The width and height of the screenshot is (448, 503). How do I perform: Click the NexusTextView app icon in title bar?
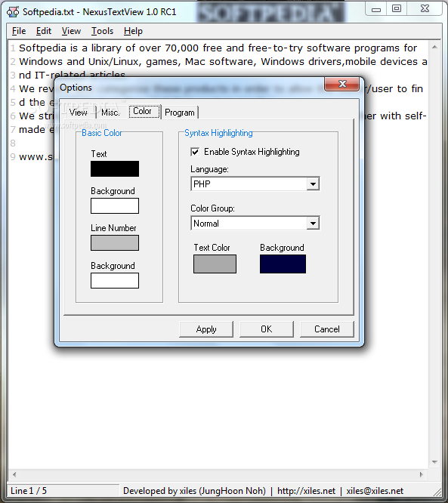[13, 12]
